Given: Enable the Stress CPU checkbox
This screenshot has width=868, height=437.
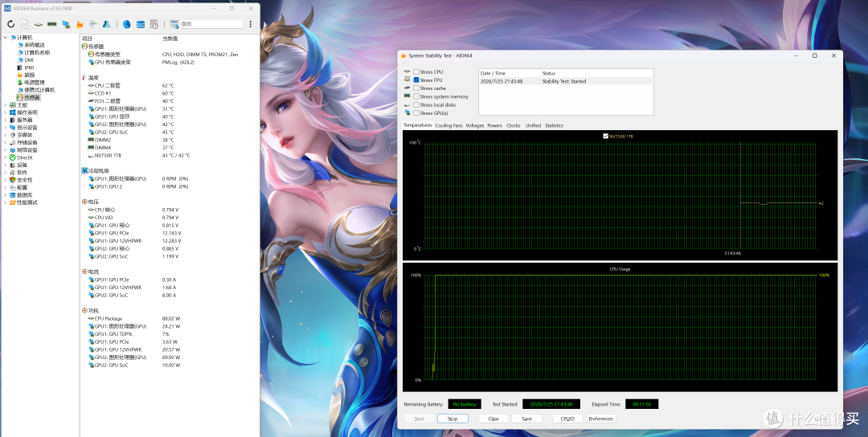Looking at the screenshot, I should tap(416, 72).
